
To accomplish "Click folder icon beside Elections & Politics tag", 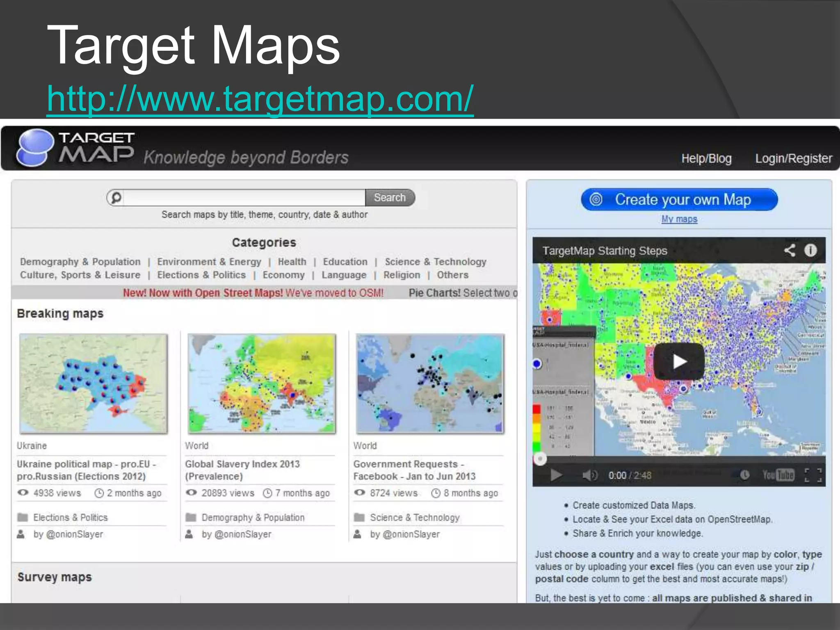I will 23,517.
